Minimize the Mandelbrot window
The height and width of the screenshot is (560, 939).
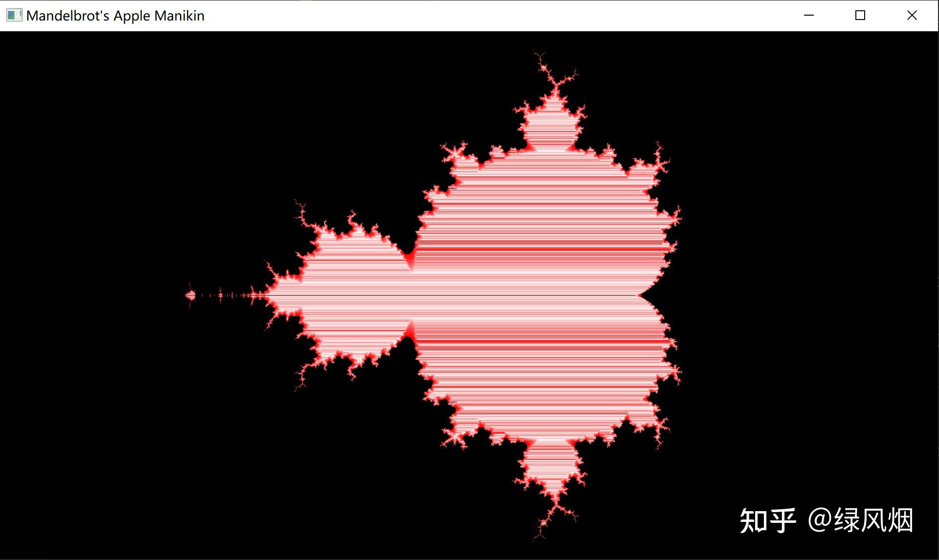(x=809, y=16)
